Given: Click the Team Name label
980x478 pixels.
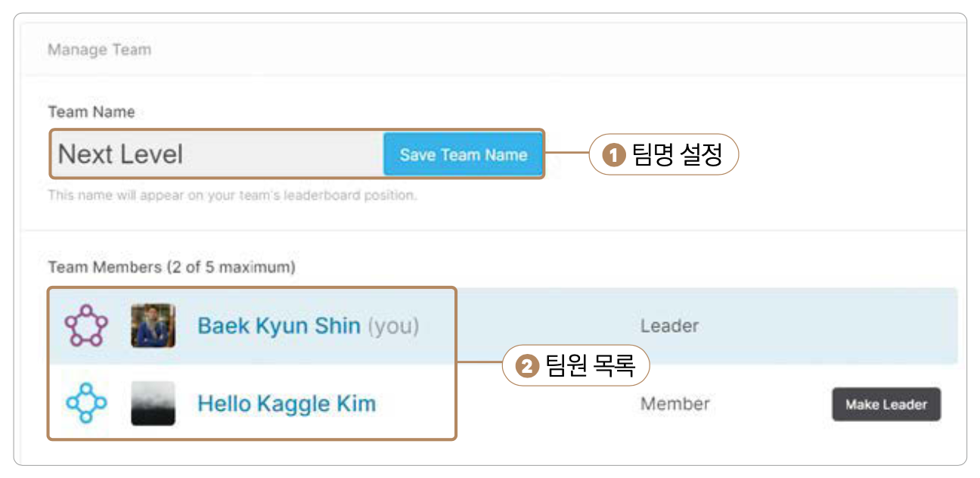Looking at the screenshot, I should pos(91,112).
